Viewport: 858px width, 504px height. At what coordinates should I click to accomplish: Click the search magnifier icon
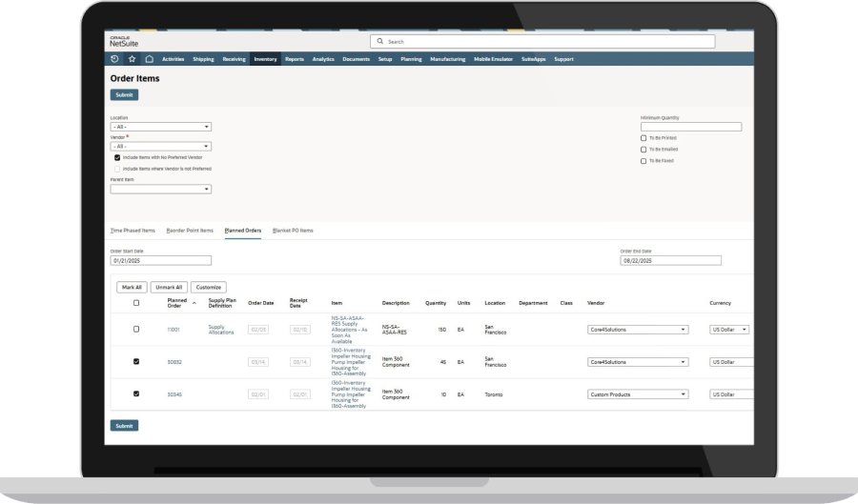pyautogui.click(x=380, y=42)
